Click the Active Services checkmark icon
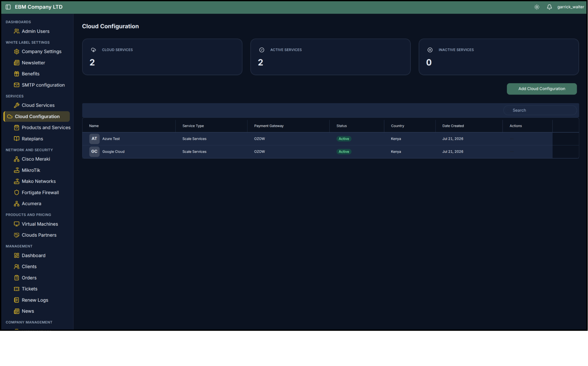 click(262, 50)
